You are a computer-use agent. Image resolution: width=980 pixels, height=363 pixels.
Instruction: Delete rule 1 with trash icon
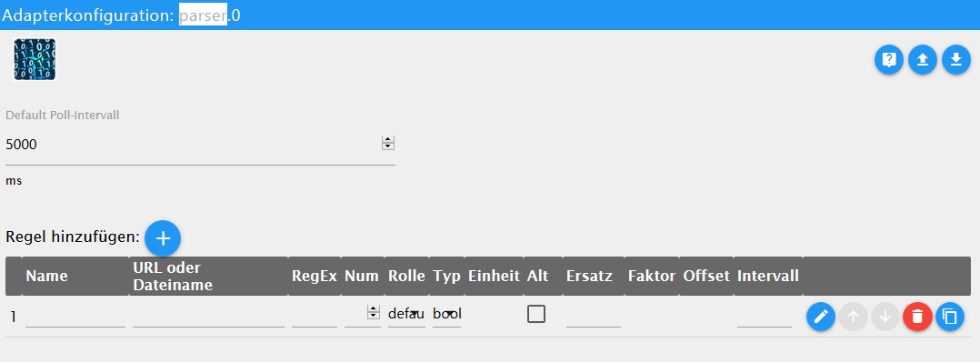tap(917, 317)
